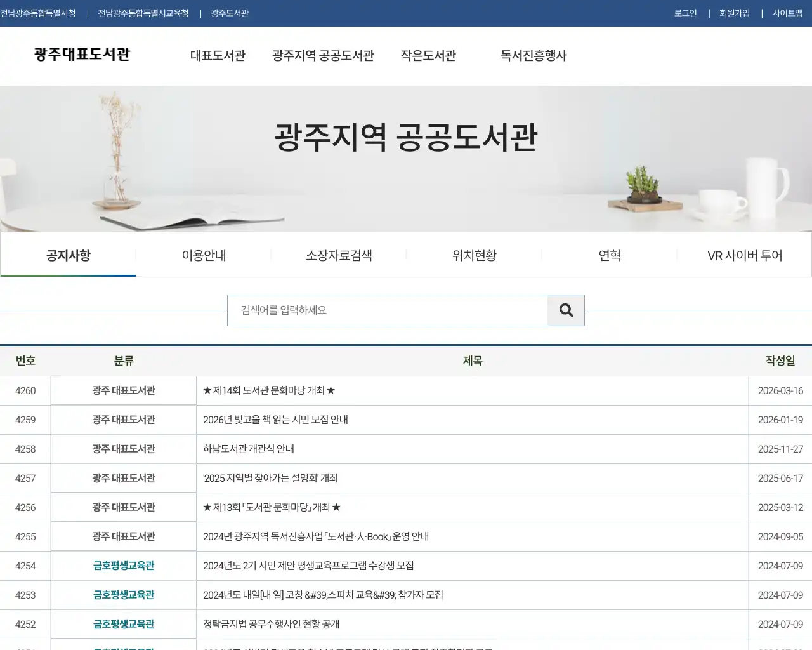
Task: Click the 제목 column header
Action: pos(473,361)
